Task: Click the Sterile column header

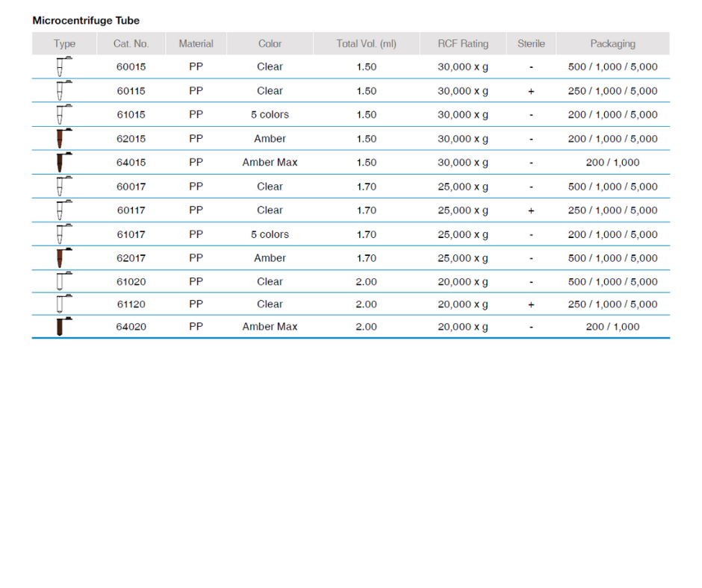Action: click(x=531, y=44)
